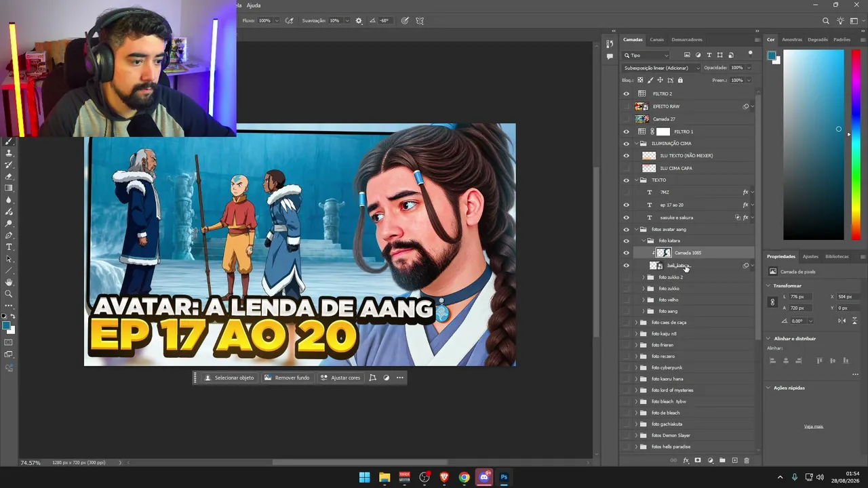
Task: Switch to the Ajustes tab
Action: coord(810,256)
